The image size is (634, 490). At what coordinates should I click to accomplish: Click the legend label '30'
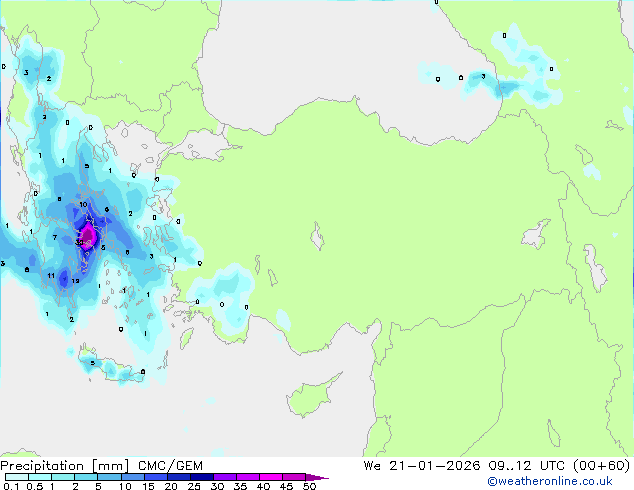[217, 486]
